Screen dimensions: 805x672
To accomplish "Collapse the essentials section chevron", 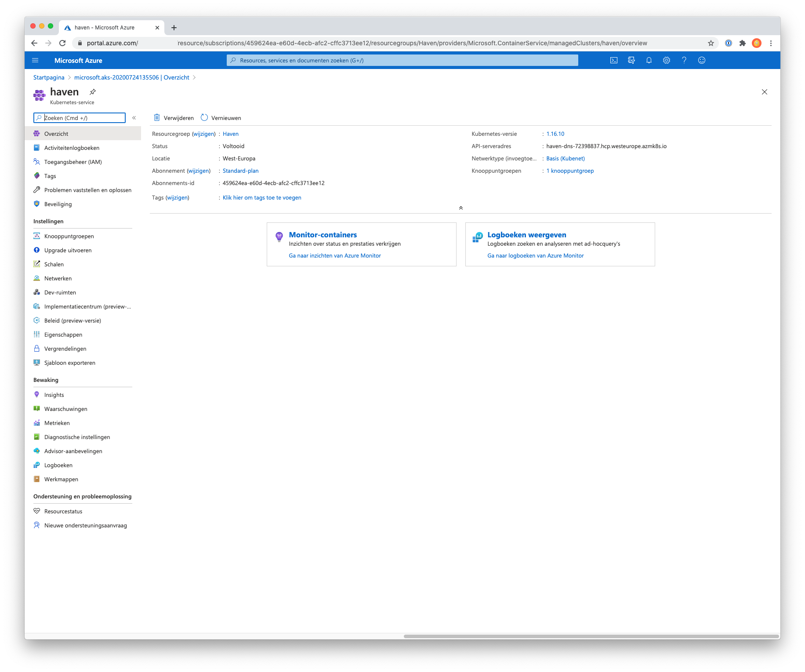I will click(x=461, y=207).
